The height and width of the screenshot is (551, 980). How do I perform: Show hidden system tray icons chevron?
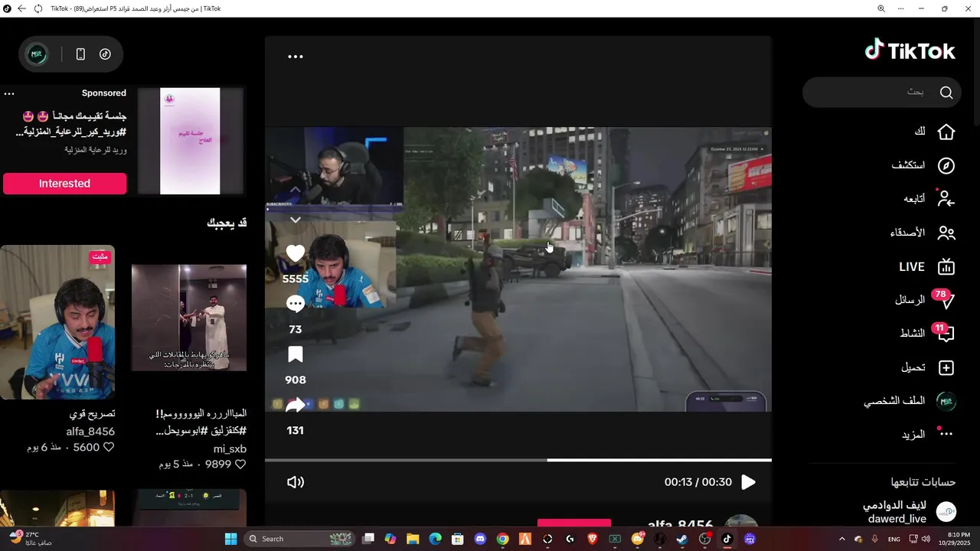click(842, 539)
